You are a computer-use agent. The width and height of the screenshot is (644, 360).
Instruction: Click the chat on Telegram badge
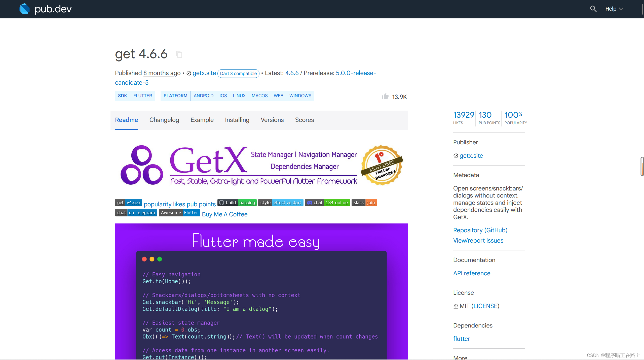(136, 213)
